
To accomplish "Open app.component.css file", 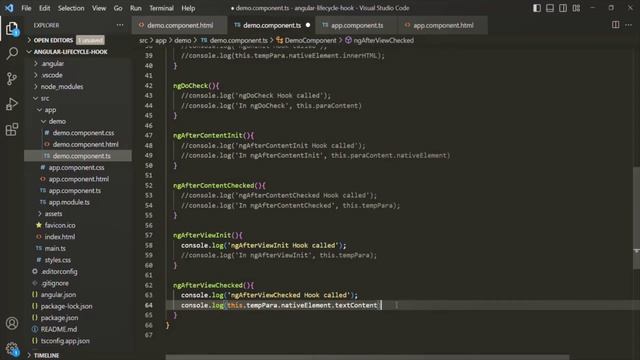I will (x=76, y=167).
